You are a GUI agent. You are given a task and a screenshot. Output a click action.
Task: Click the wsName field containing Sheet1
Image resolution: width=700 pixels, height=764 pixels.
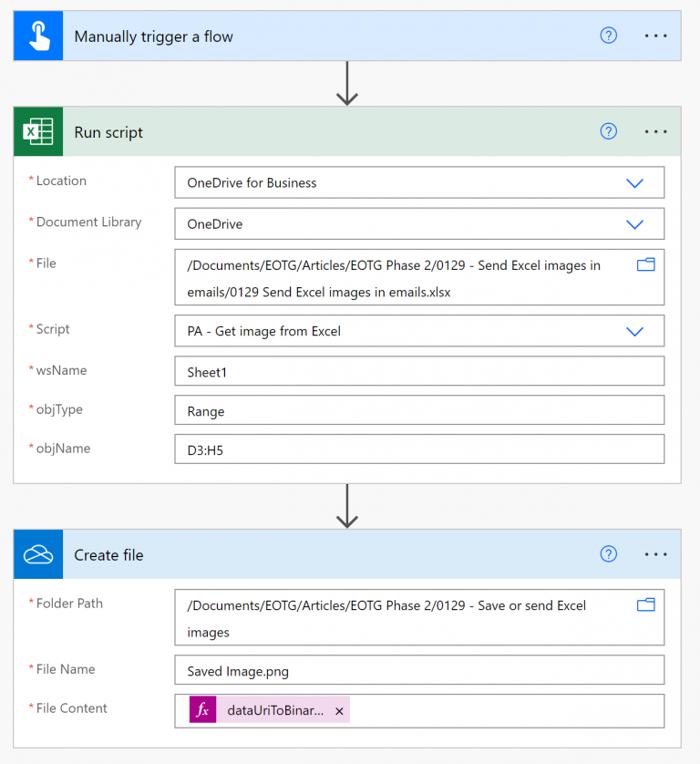click(x=419, y=372)
